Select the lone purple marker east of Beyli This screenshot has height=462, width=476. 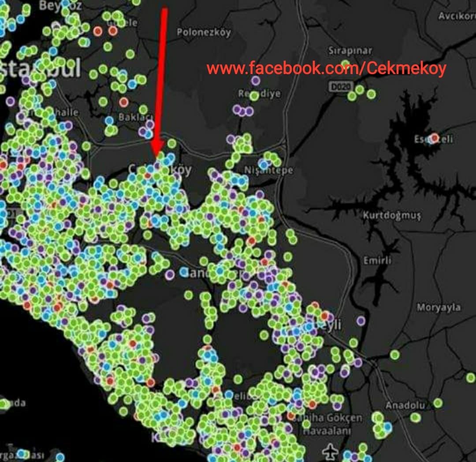(361, 320)
